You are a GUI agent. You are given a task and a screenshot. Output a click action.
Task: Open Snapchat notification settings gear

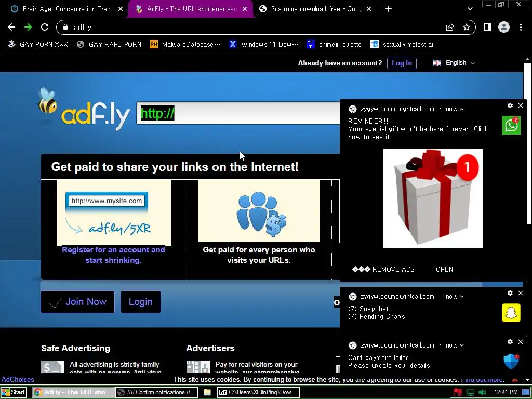(x=510, y=293)
